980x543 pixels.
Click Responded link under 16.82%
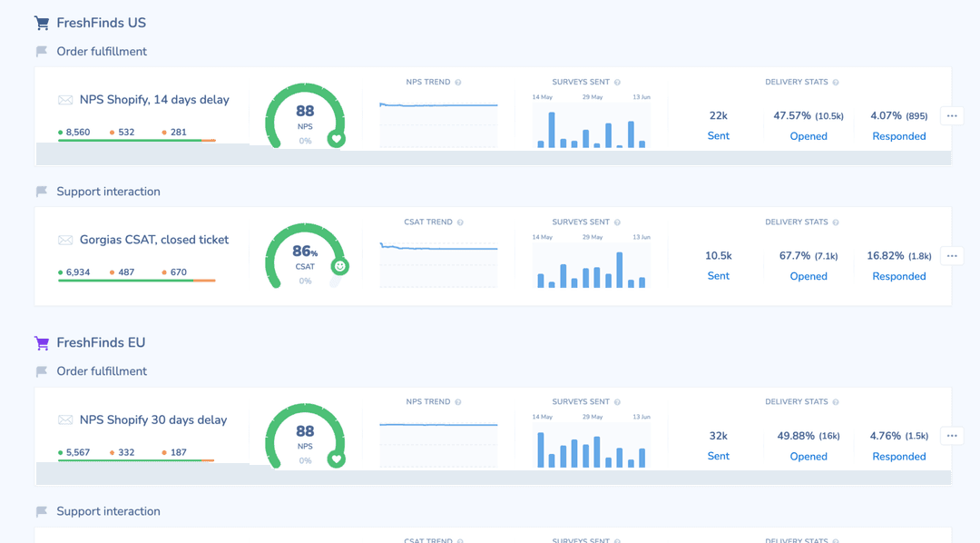(x=898, y=277)
